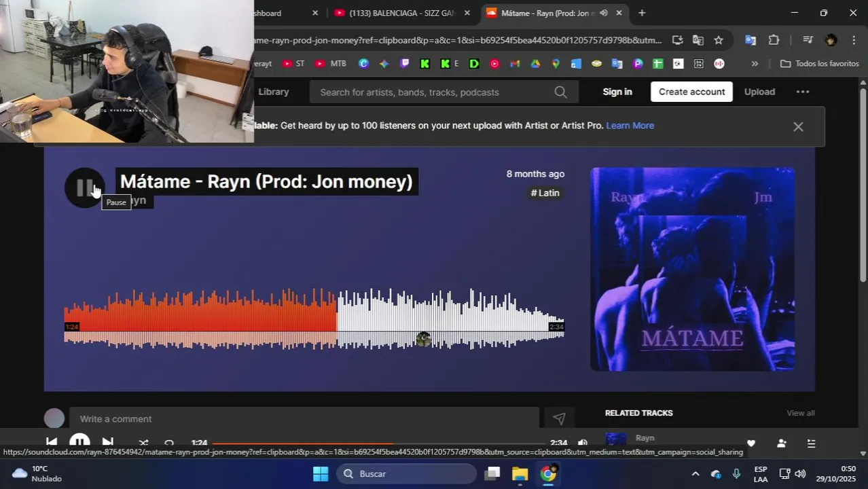Expand the bookmarks overflow chevron
The image size is (868, 489).
755,64
